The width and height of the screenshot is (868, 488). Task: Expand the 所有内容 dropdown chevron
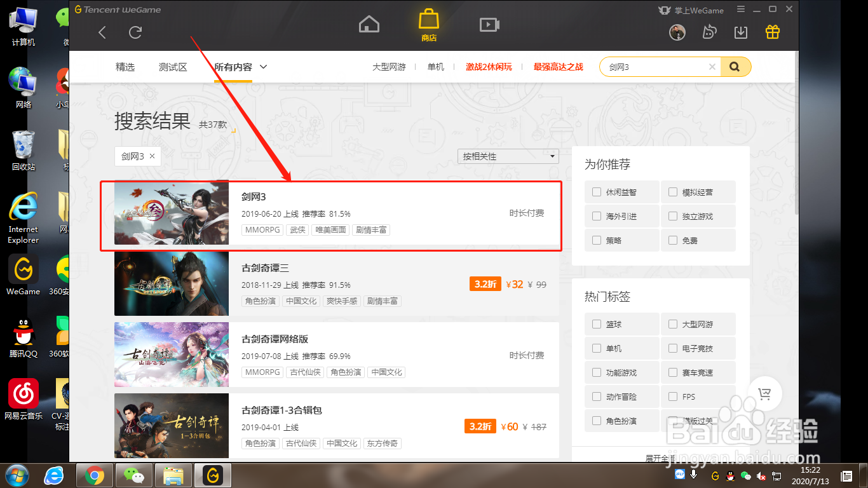pos(264,67)
